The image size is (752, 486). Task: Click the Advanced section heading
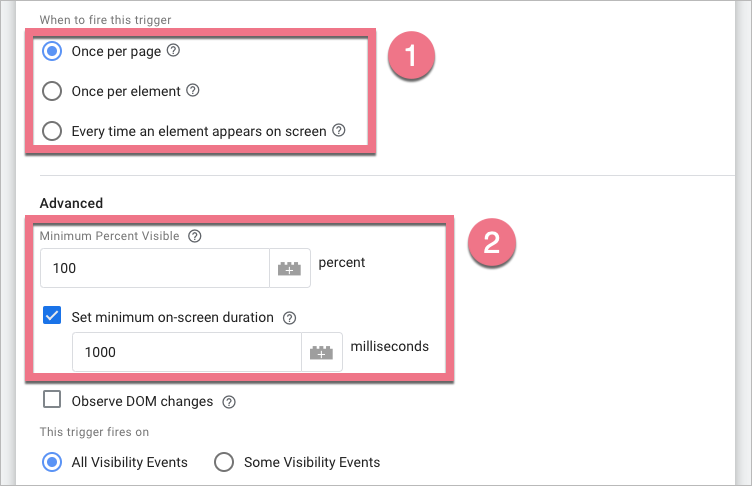[x=72, y=203]
